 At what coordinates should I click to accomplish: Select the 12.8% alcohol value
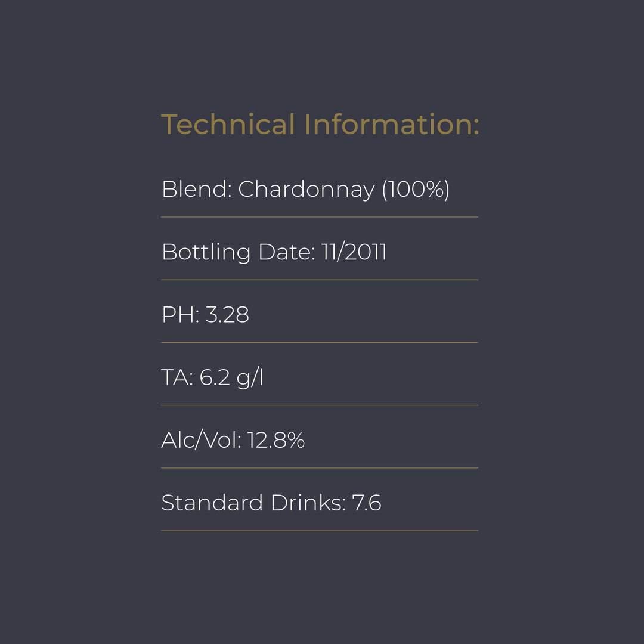coord(276,441)
